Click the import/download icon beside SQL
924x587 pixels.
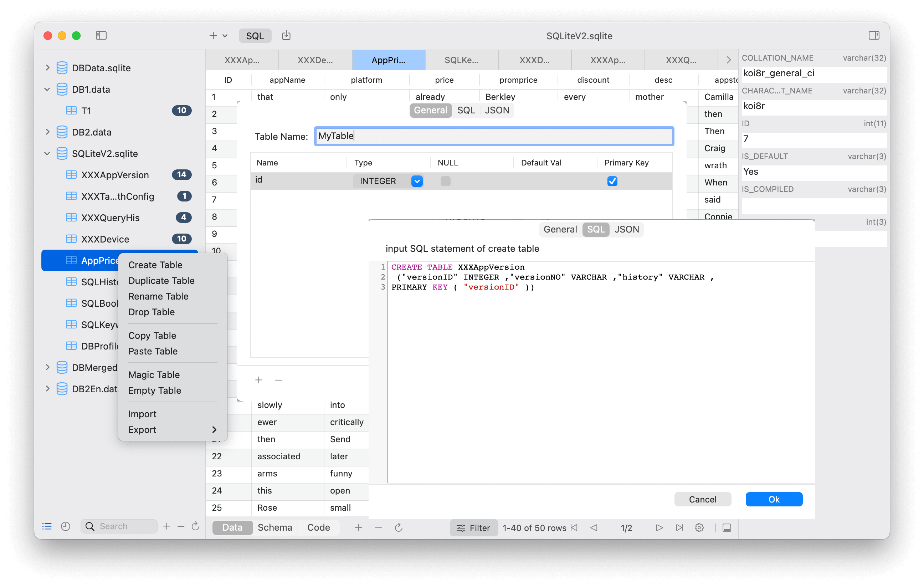click(286, 36)
